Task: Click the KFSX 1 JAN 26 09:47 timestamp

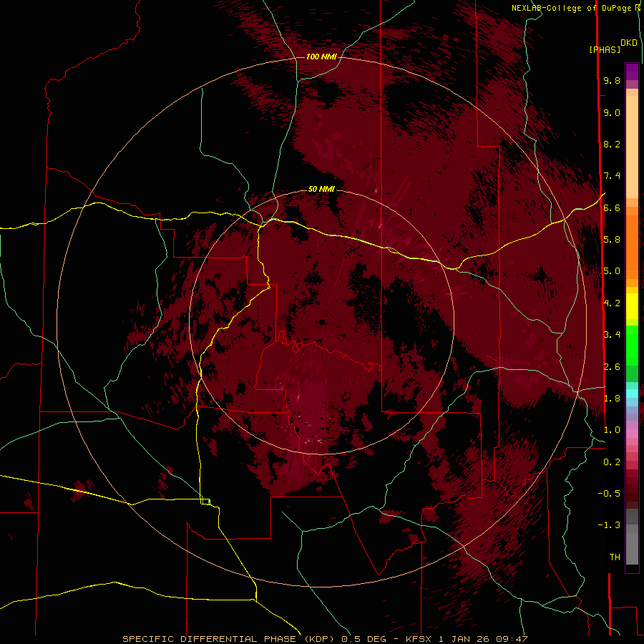Action: 467,639
